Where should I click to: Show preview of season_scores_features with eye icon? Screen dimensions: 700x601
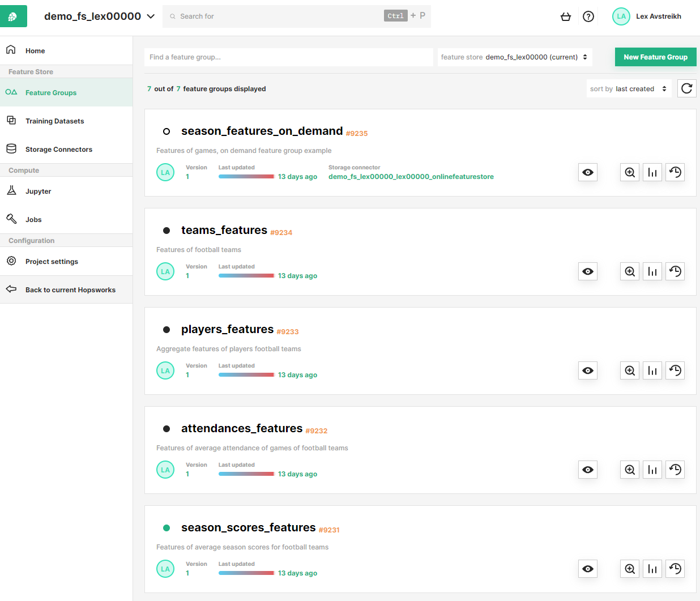point(587,569)
